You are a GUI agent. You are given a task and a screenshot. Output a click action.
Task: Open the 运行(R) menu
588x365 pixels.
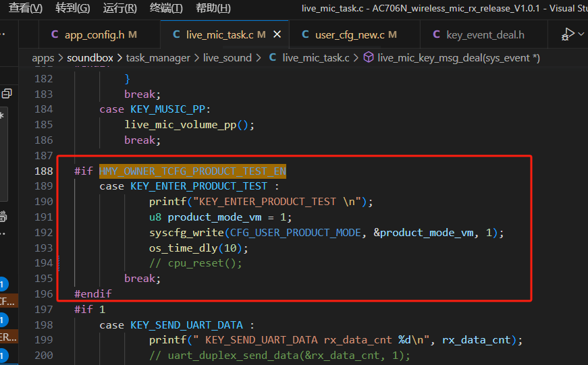(119, 8)
